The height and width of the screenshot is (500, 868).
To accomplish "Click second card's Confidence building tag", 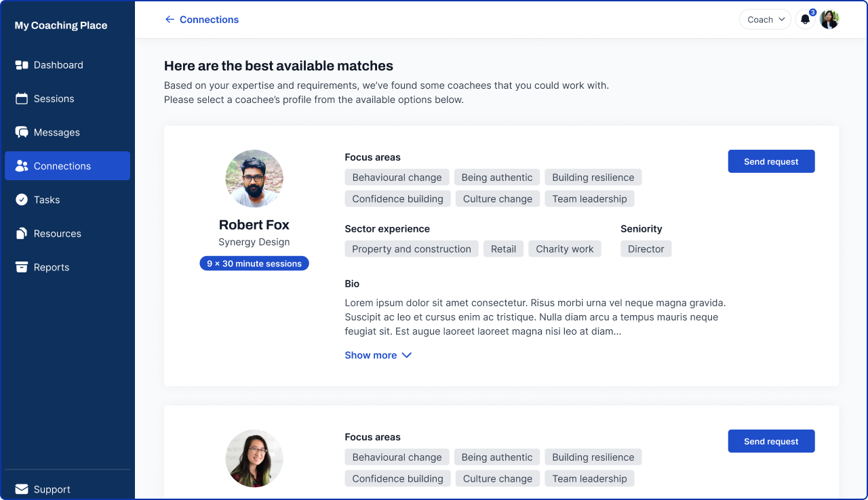I will tap(397, 478).
